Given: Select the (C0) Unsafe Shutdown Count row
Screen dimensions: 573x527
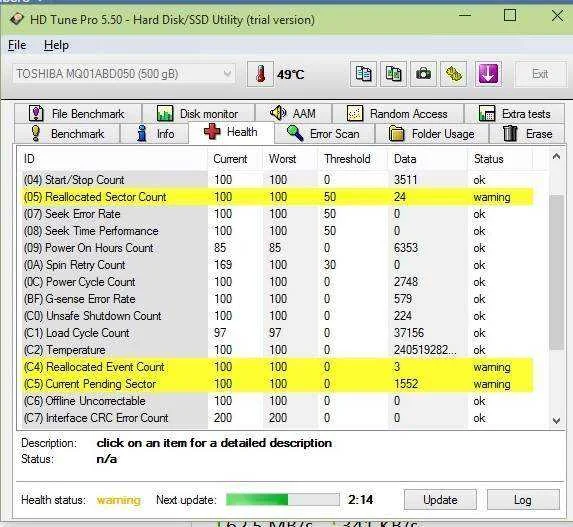Looking at the screenshot, I should (x=277, y=316).
